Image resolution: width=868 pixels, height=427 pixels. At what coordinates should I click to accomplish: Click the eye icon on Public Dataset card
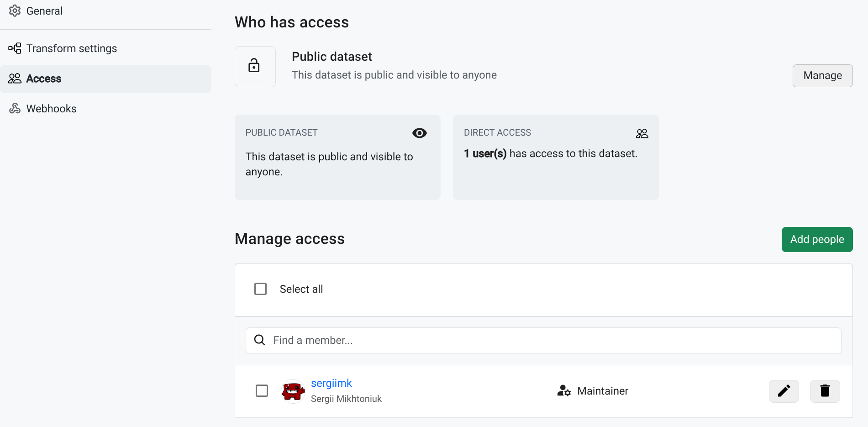pos(419,133)
